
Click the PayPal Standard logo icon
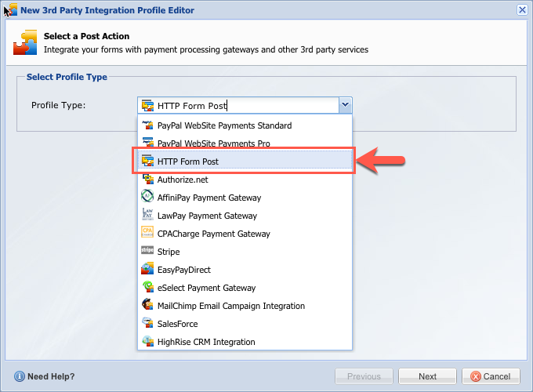pyautogui.click(x=147, y=125)
